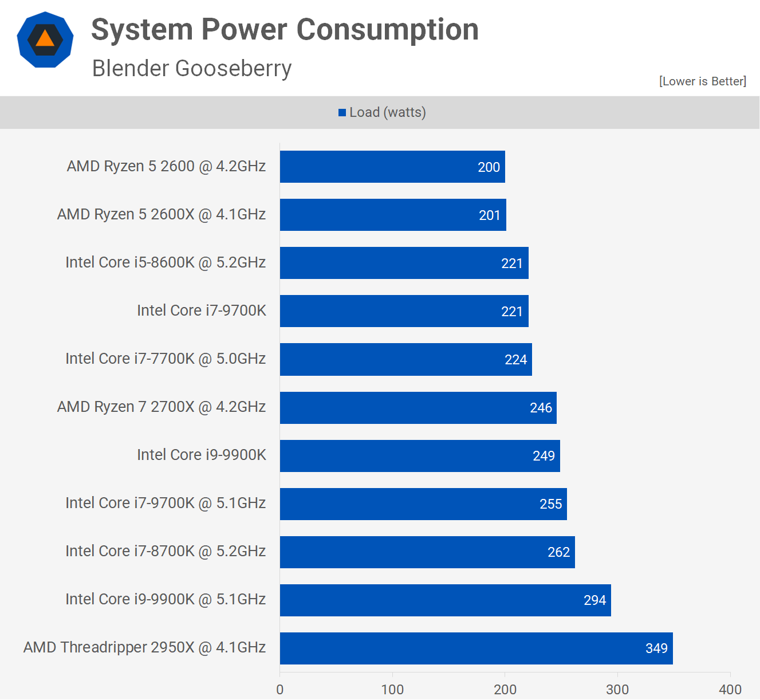
Task: Click the bar value 249
Action: pos(544,456)
